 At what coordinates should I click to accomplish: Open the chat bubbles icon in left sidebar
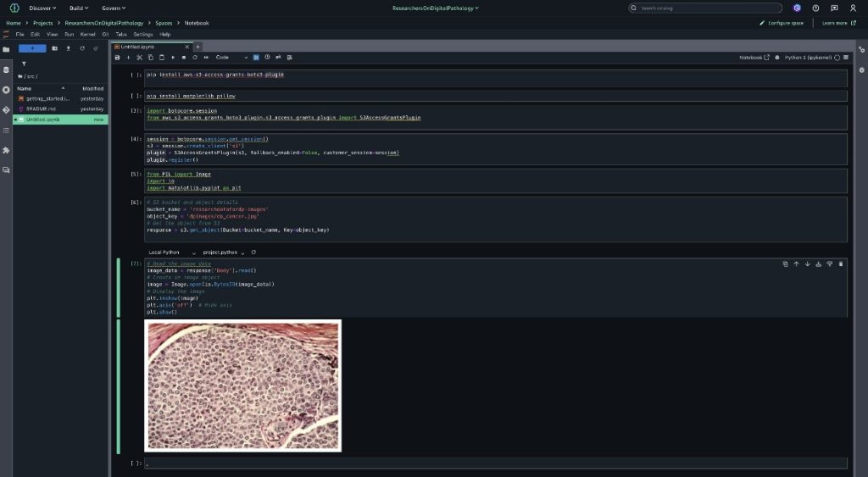coord(6,170)
